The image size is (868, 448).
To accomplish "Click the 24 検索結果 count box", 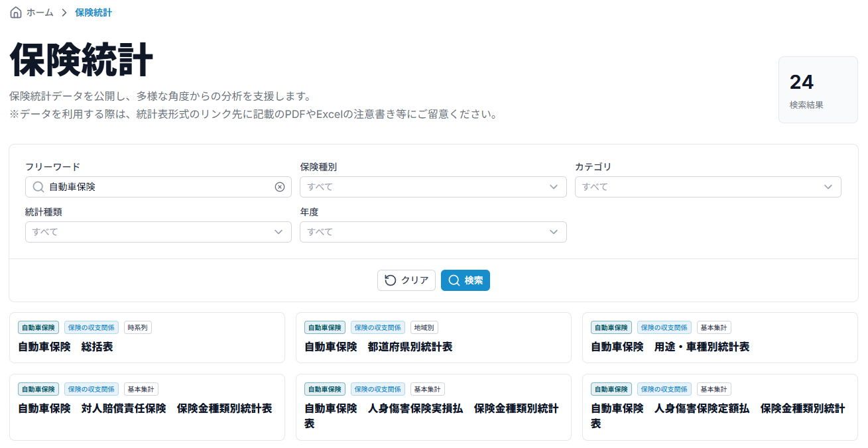I will 818,90.
